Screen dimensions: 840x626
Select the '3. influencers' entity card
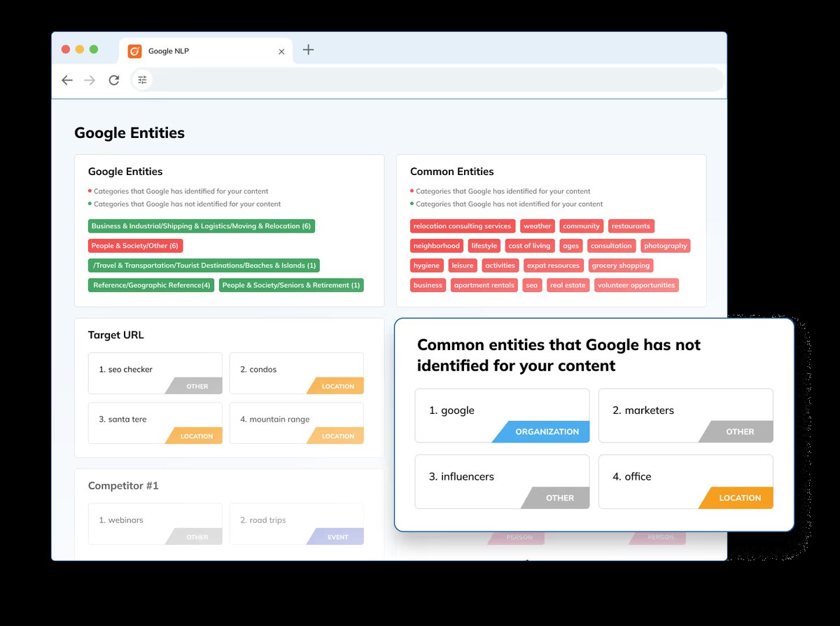tap(503, 482)
